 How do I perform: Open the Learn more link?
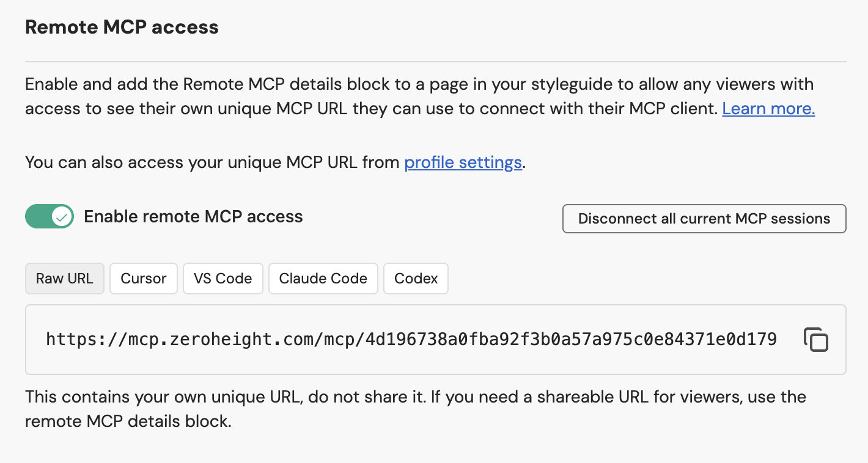[768, 109]
